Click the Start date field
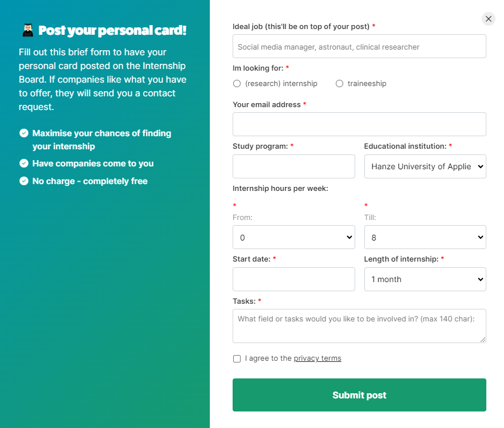Viewport: 504px width, 428px height. (294, 279)
